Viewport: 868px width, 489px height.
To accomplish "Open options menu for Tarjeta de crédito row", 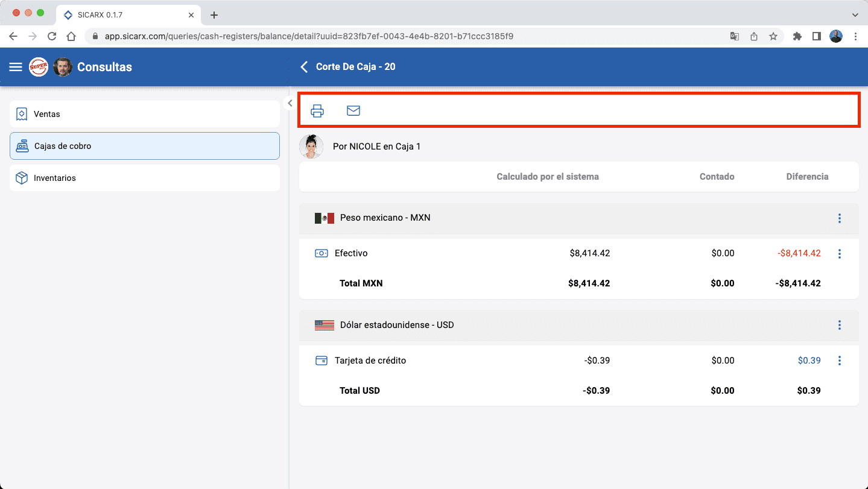I will pos(839,361).
